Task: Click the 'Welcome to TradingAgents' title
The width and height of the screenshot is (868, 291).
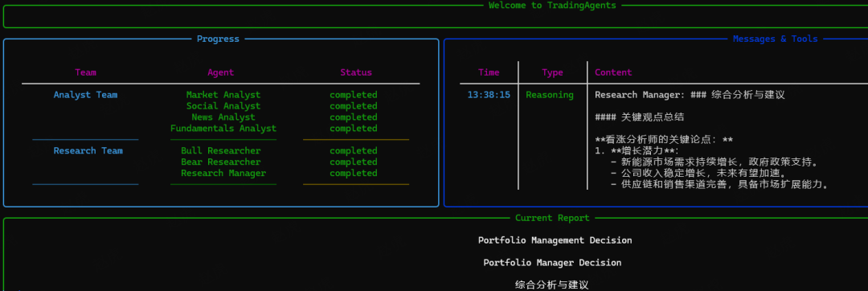Action: (552, 6)
